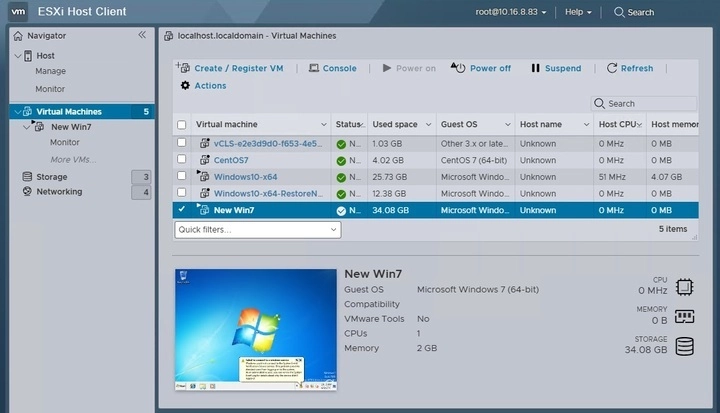Open the vCLS-e2e3d9d0 virtual machine link
Screen dimensions: 720x413
point(268,144)
